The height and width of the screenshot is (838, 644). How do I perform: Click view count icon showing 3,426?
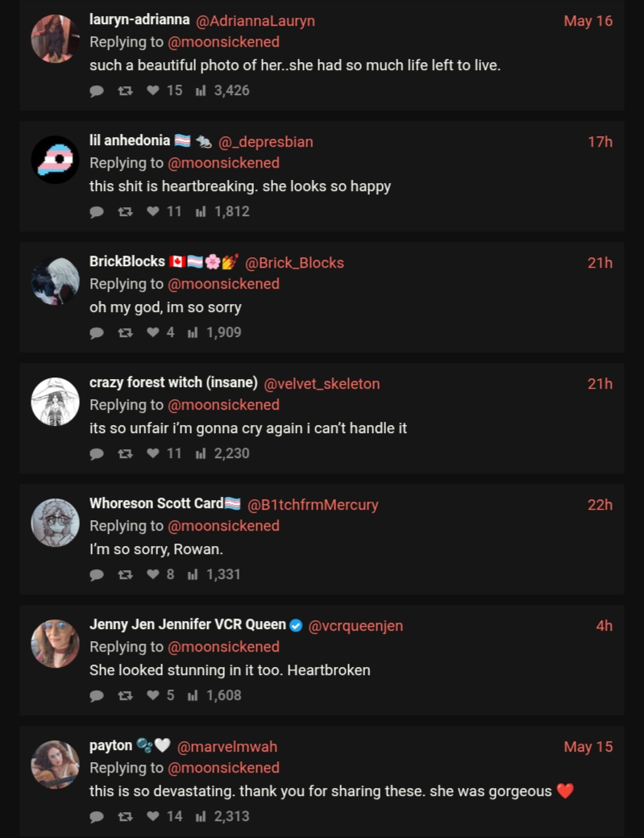(201, 91)
